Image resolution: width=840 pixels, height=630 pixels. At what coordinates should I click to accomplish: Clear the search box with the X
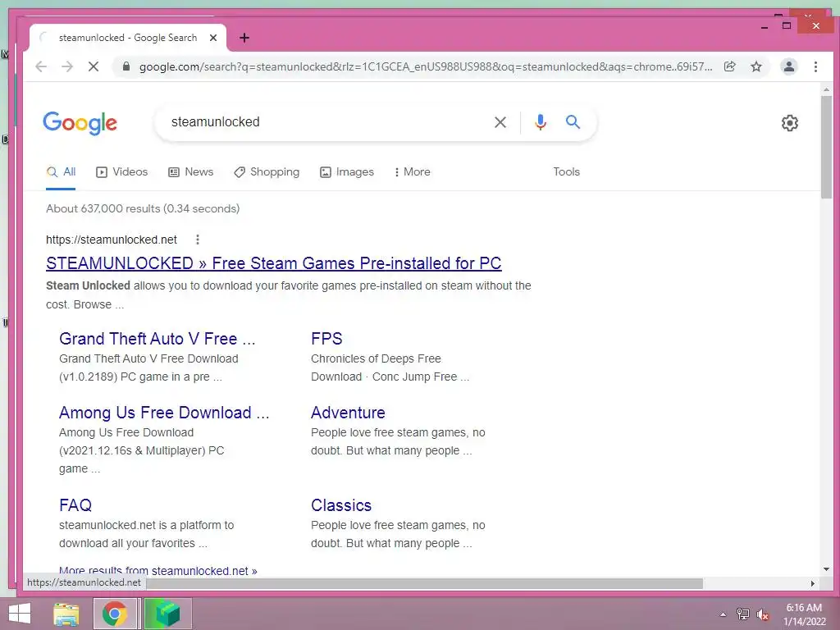coord(500,122)
